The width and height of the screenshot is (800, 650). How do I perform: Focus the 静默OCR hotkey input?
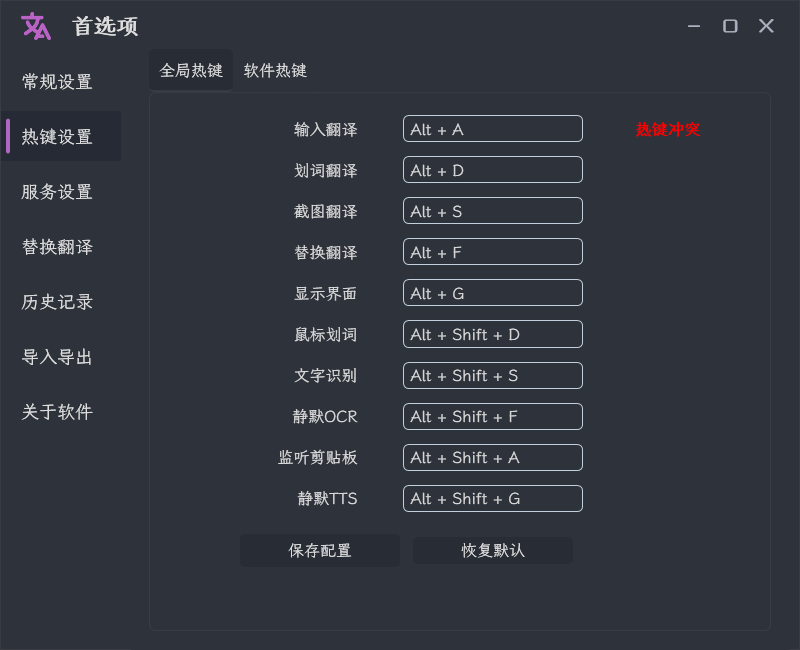pos(493,416)
